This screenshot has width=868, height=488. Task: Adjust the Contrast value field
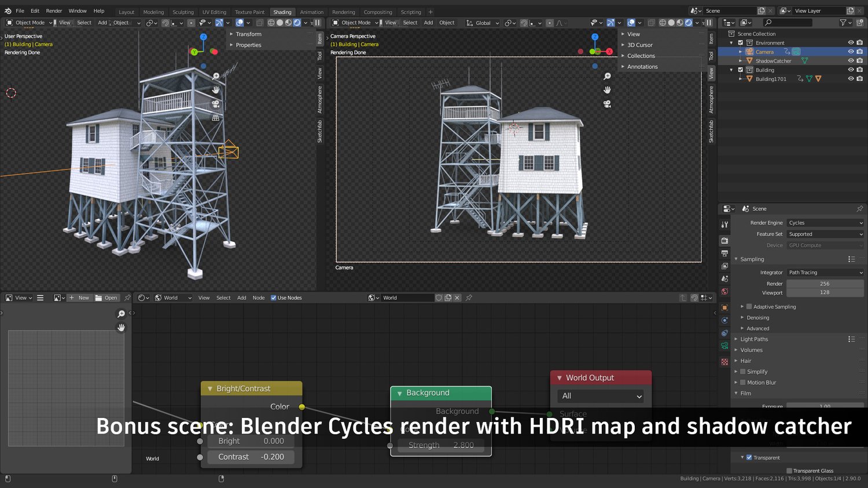251,457
